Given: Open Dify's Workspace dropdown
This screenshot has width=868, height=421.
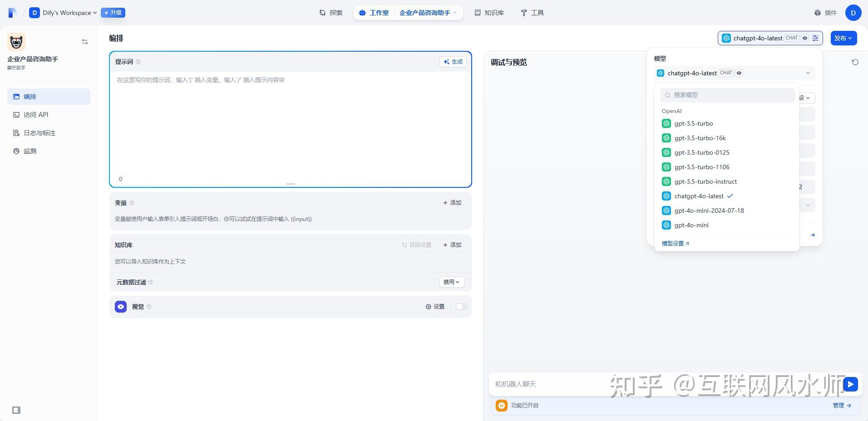Looking at the screenshot, I should (x=63, y=13).
